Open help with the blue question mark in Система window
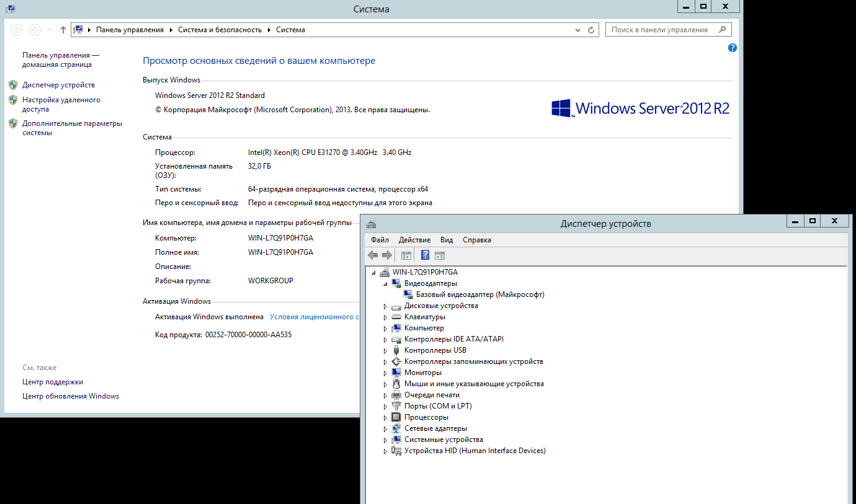Screen dimensions: 856x504 click(x=733, y=48)
